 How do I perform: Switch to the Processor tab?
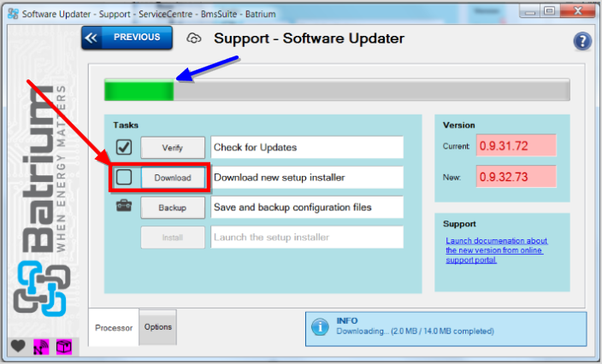click(x=114, y=327)
